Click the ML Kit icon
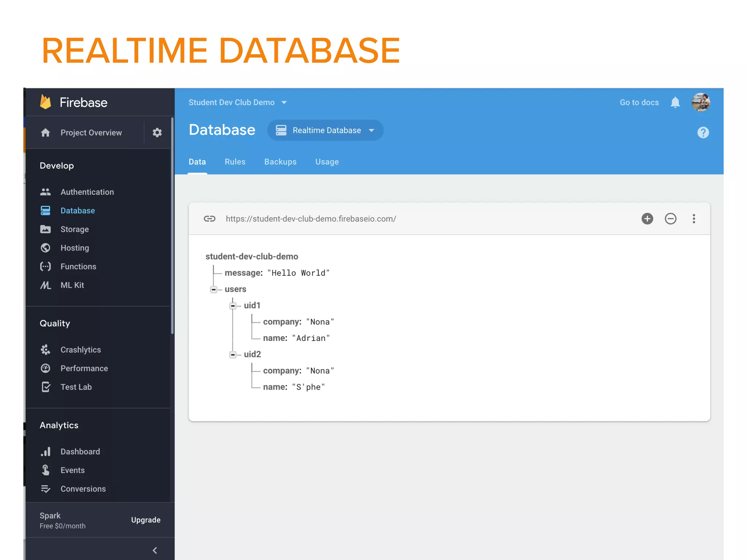Viewport: 747px width, 560px height. pyautogui.click(x=45, y=285)
